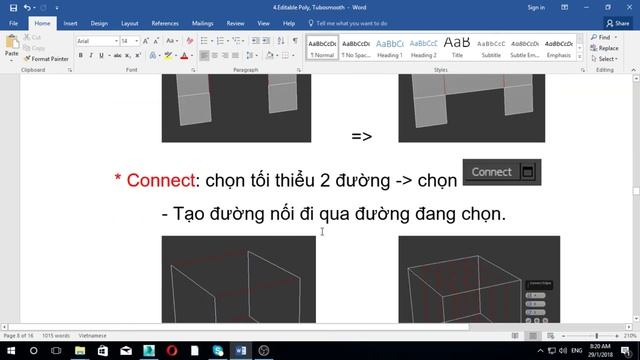Increase font size with grow icon
The height and width of the screenshot is (360, 640).
pos(146,41)
